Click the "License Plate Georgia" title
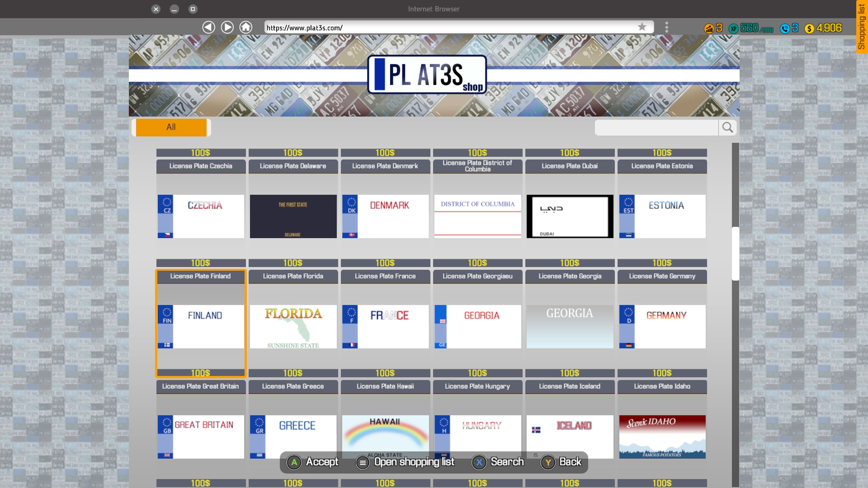The width and height of the screenshot is (868, 488). click(x=570, y=276)
